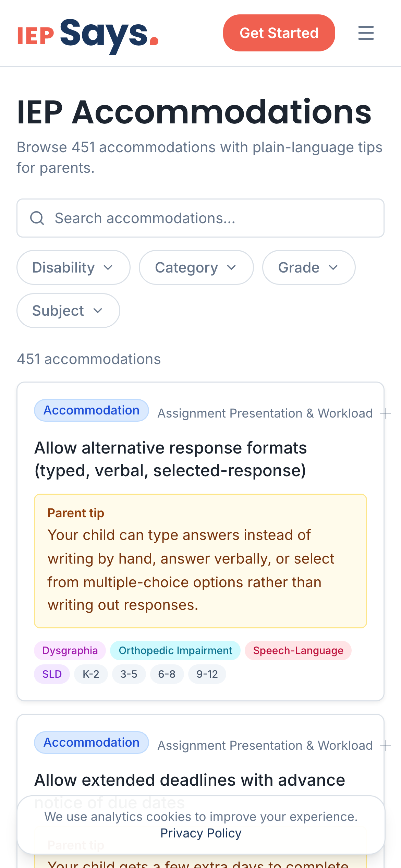Click the Get Started button
401x868 pixels.
point(279,33)
